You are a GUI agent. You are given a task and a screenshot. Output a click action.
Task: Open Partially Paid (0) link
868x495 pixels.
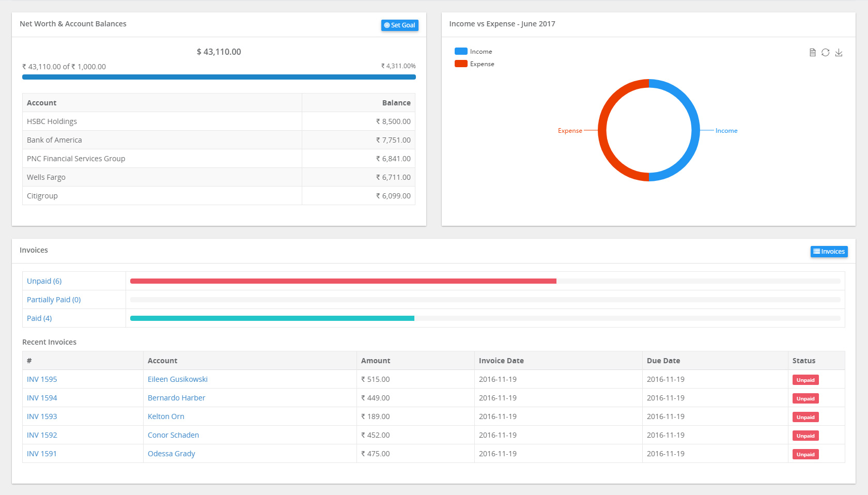[54, 300]
